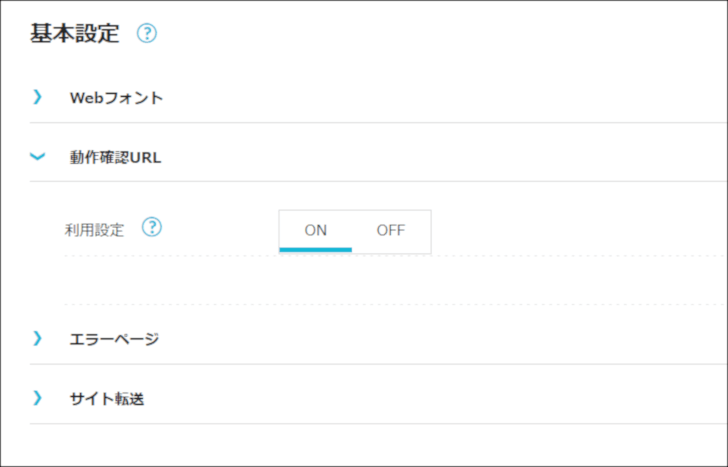
Task: Click the help icon next to 利用設定
Action: (x=152, y=227)
